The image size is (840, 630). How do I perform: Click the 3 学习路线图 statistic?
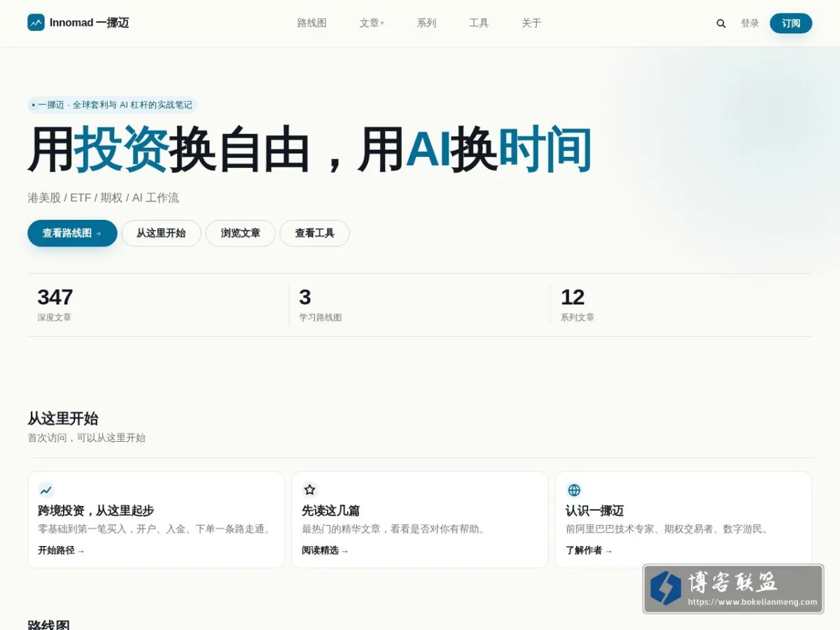(321, 304)
